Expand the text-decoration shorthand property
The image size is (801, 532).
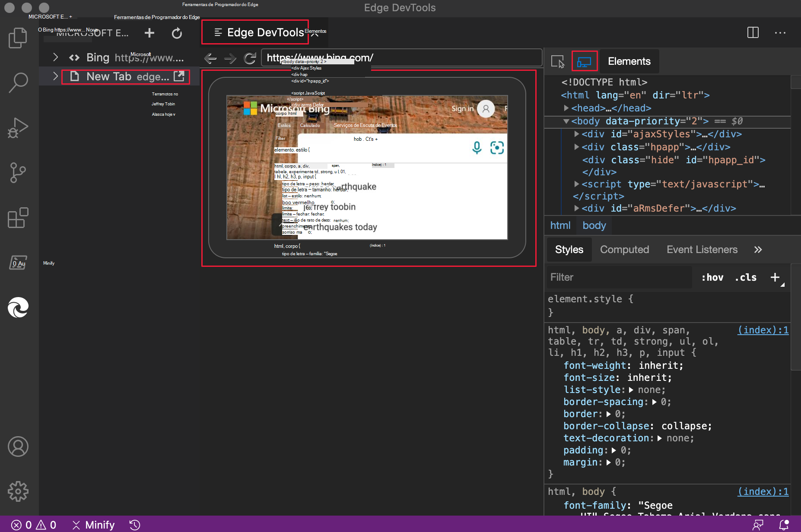point(660,438)
